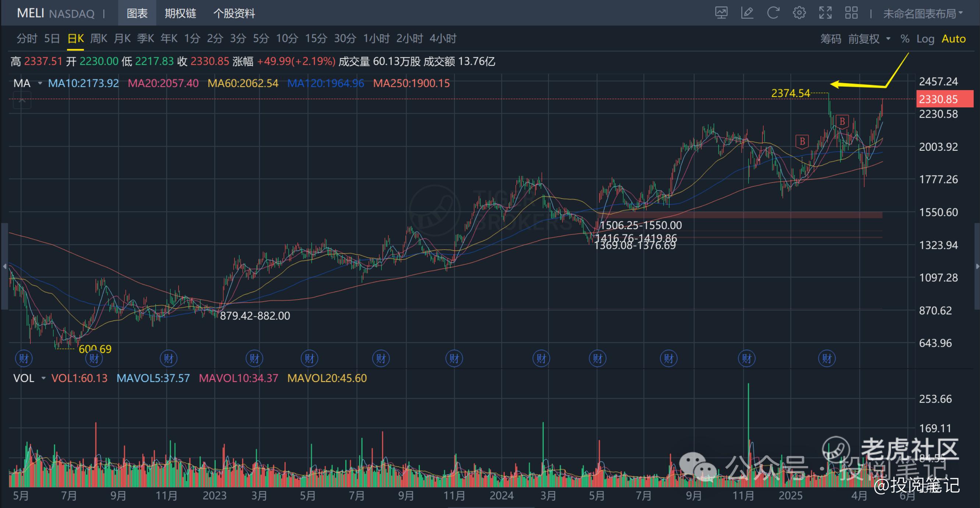
Task: Collapse indicator legend with the up arrow
Action: pos(22,101)
